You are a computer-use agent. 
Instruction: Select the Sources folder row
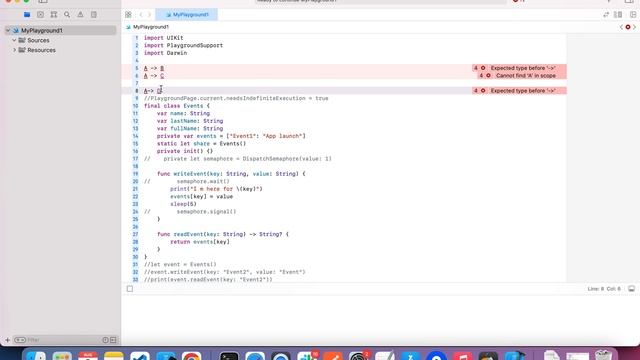[x=60, y=40]
